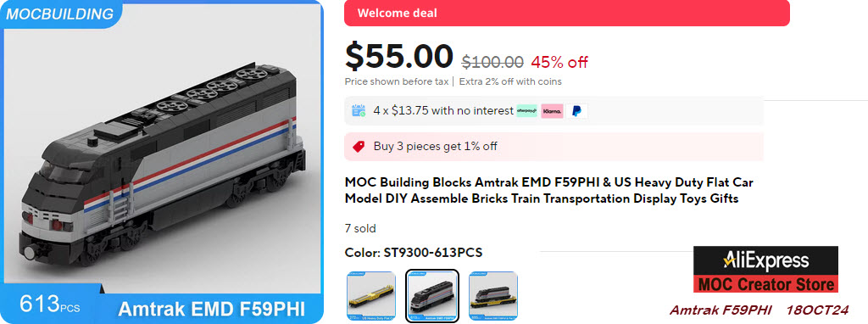Screen dimensions: 868x324
Task: Click the Buy 3 pieces discount banner
Action: pos(554,147)
